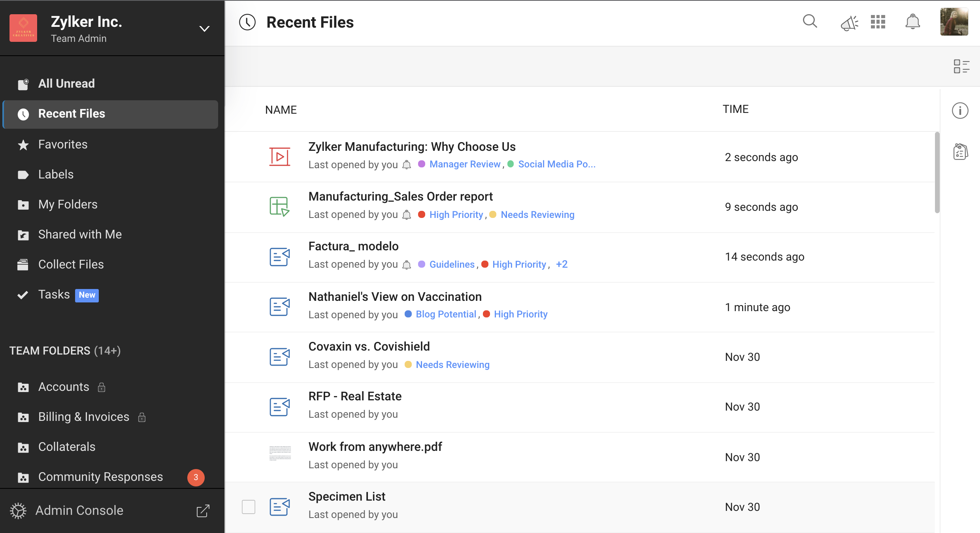Open the user profile avatar menu
Viewport: 980px width, 533px height.
click(x=954, y=22)
